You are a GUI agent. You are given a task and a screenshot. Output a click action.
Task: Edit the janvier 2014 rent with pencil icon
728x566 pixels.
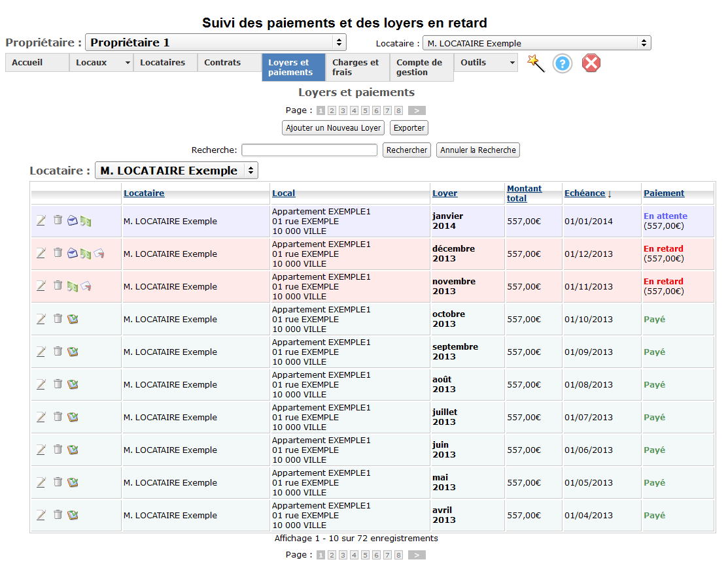coord(41,221)
